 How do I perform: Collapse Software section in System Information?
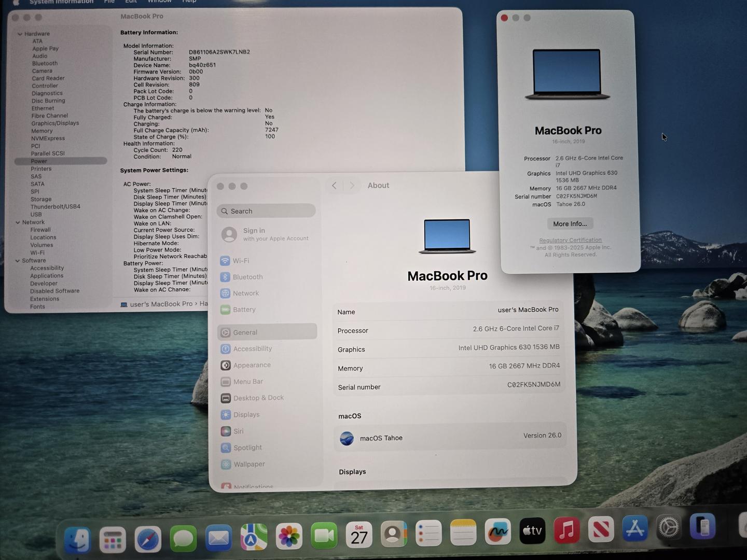click(x=18, y=261)
